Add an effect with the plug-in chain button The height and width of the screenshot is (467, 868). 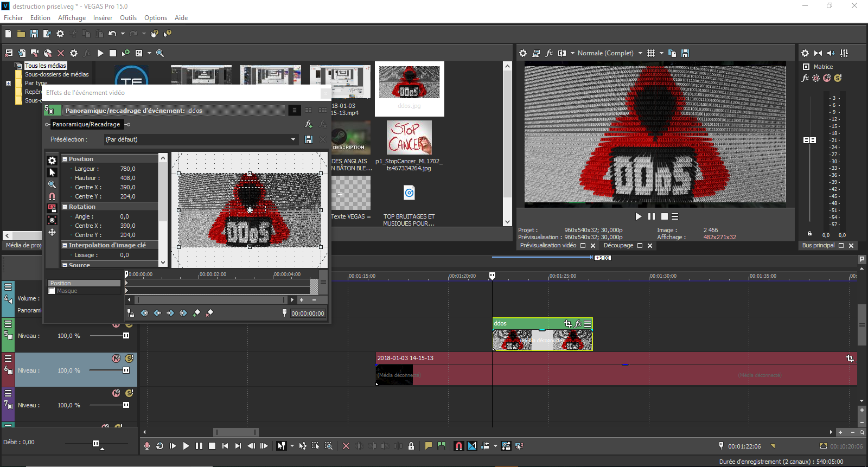coord(309,124)
